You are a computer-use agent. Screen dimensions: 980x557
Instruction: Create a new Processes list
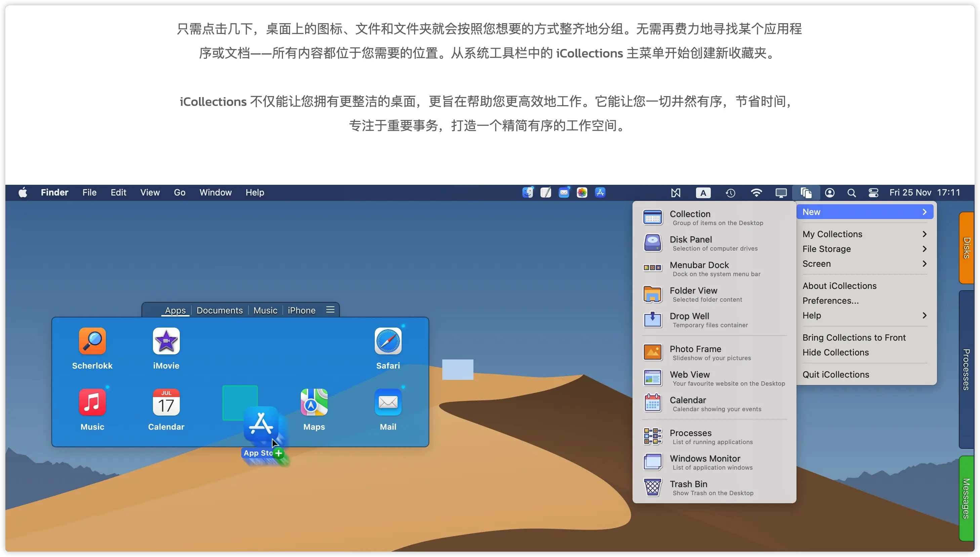tap(714, 437)
